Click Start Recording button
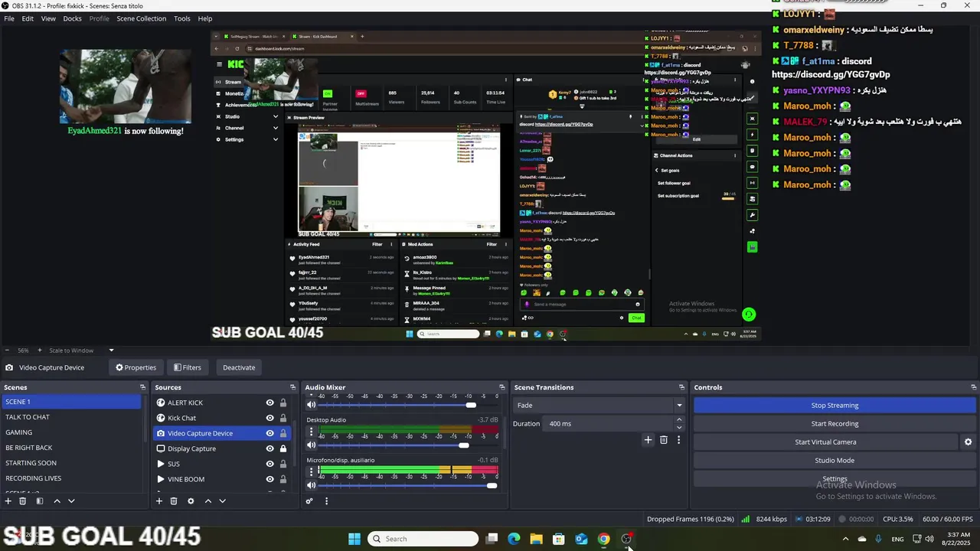Image resolution: width=980 pixels, height=551 pixels. [x=835, y=424]
